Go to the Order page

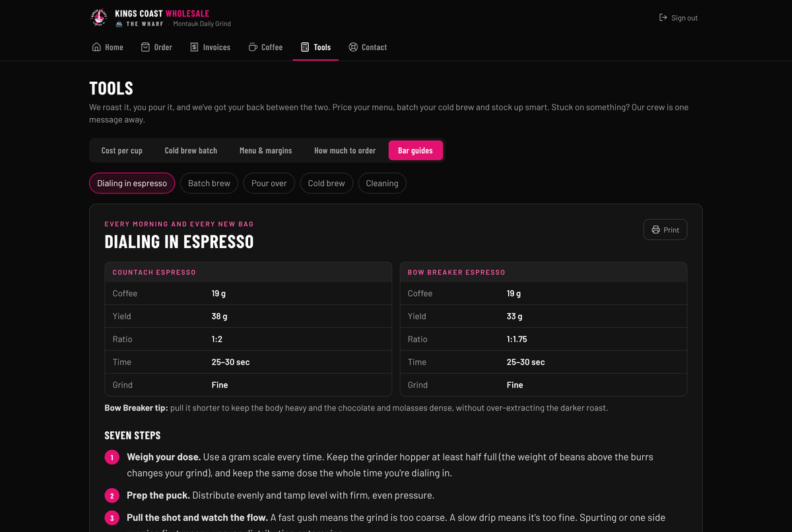[x=156, y=47]
